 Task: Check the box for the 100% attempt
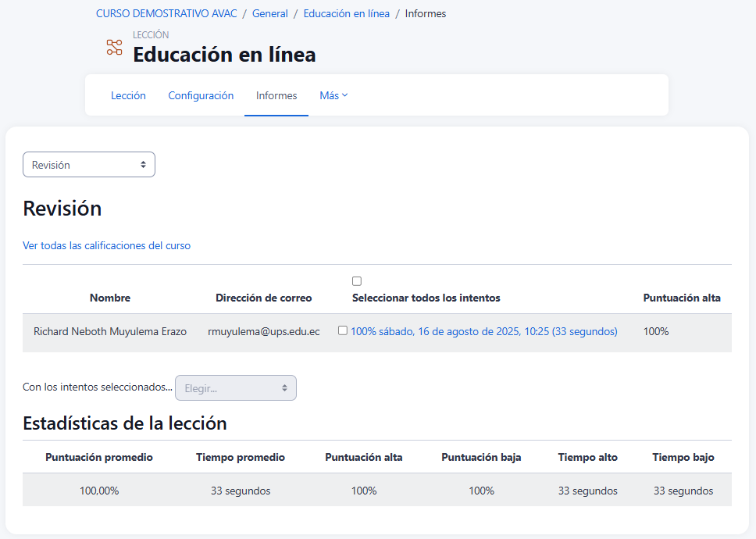click(x=343, y=330)
